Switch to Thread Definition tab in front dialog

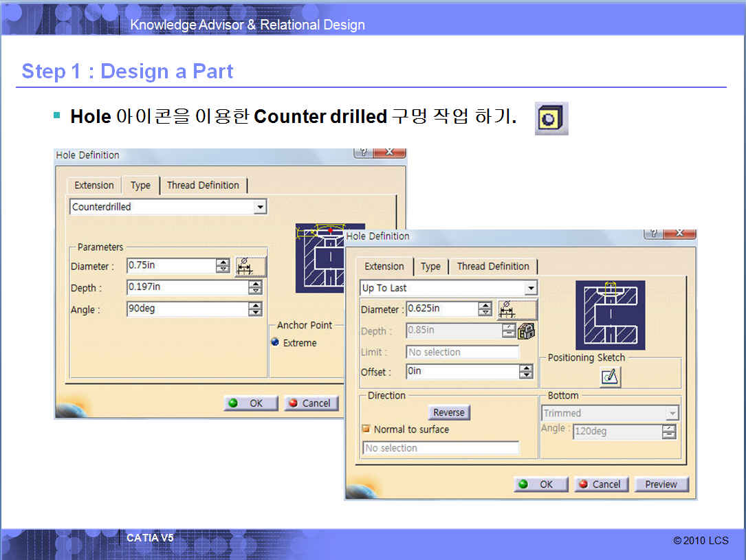click(x=493, y=267)
